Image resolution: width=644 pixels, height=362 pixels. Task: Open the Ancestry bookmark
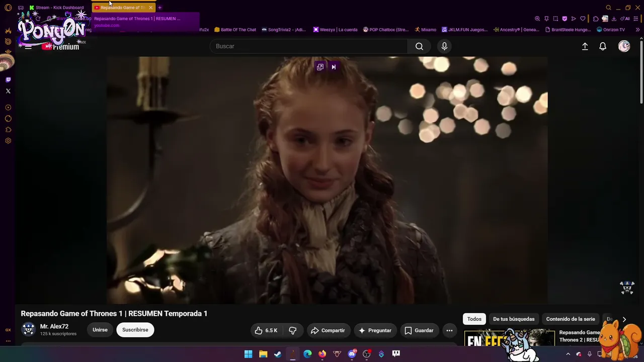(x=516, y=30)
